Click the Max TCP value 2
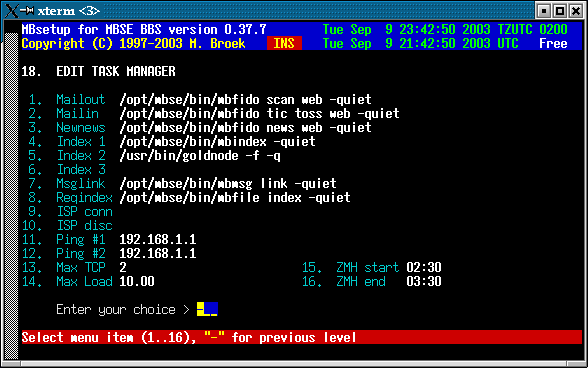This screenshot has width=588, height=368. point(123,267)
